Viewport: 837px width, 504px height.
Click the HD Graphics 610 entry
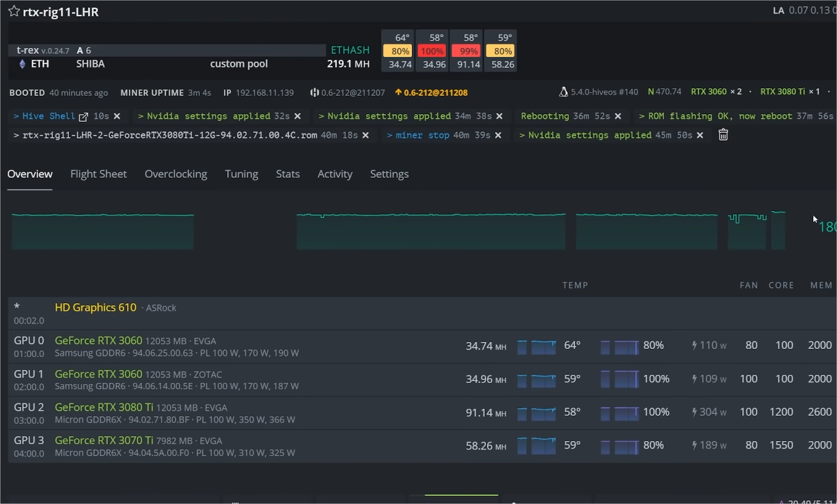[x=95, y=307]
